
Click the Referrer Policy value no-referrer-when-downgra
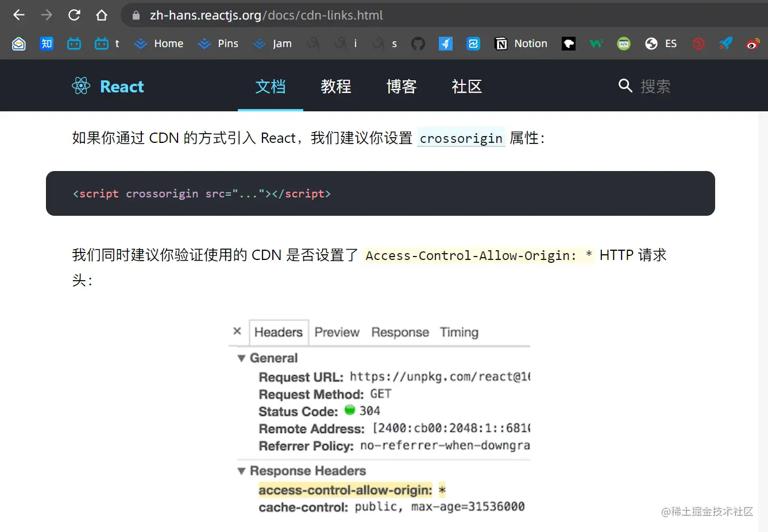(x=445, y=446)
